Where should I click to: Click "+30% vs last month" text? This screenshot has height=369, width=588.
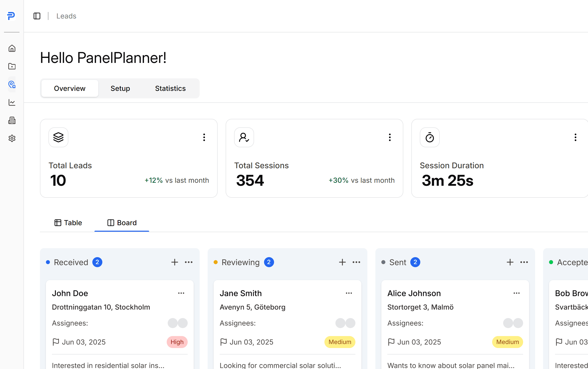362,180
